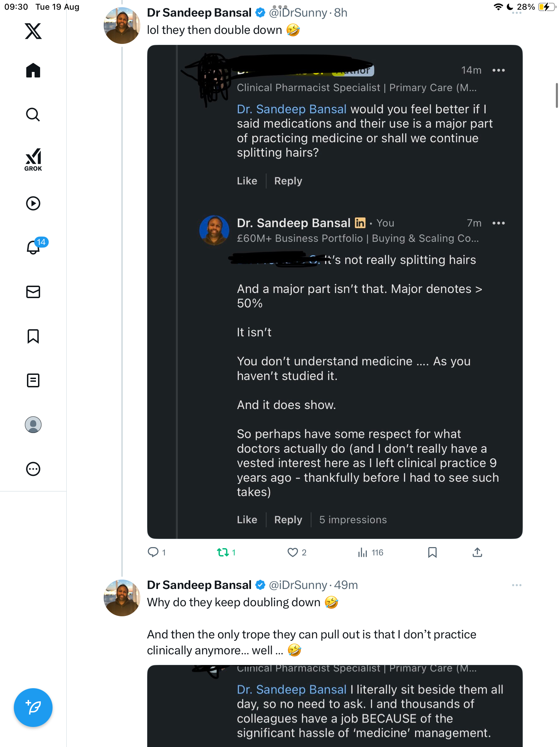The height and width of the screenshot is (747, 560).
Task: Open reply on the 8h tweet
Action: click(x=153, y=552)
